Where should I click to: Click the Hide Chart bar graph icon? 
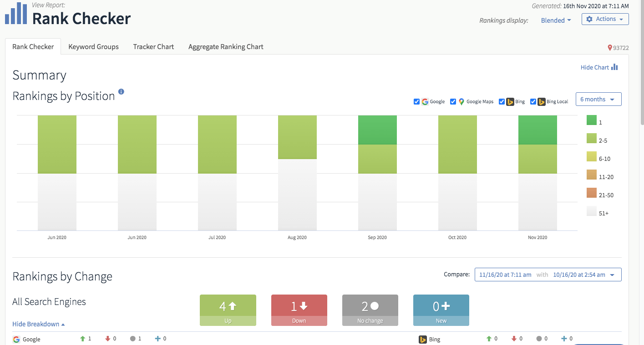(614, 67)
